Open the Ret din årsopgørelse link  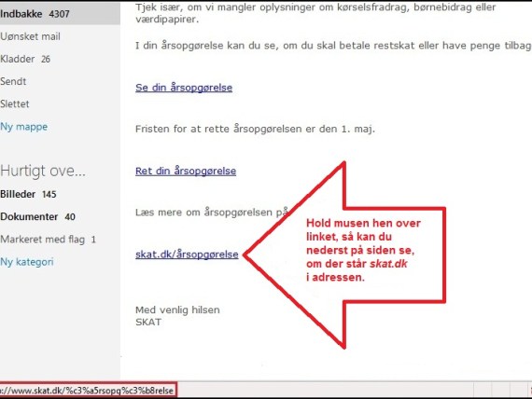[x=186, y=171]
